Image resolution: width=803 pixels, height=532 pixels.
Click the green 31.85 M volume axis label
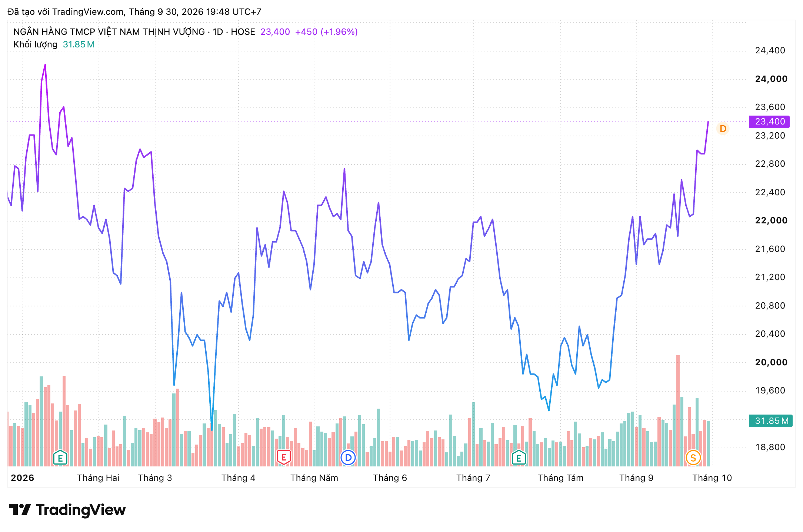click(x=770, y=421)
